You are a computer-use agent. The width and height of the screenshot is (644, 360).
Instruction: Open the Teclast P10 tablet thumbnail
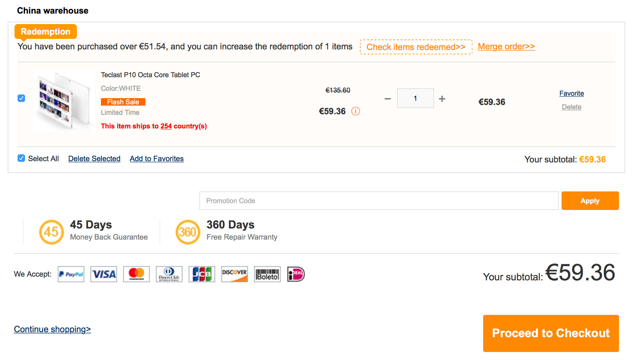pyautogui.click(x=64, y=101)
